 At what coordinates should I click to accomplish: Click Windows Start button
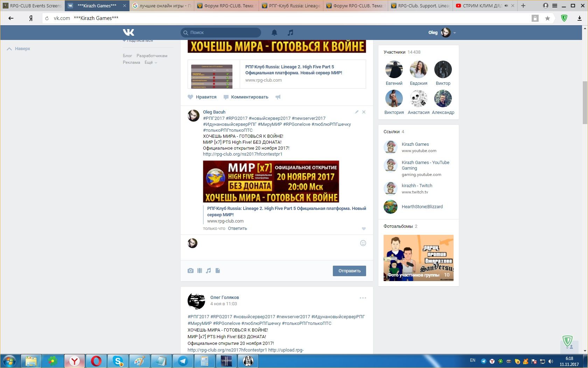10,361
